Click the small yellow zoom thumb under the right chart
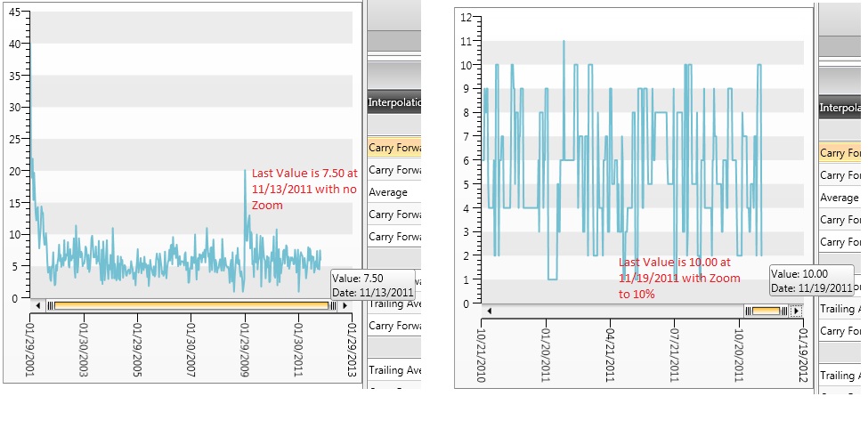This screenshot has width=868, height=445. click(x=767, y=311)
